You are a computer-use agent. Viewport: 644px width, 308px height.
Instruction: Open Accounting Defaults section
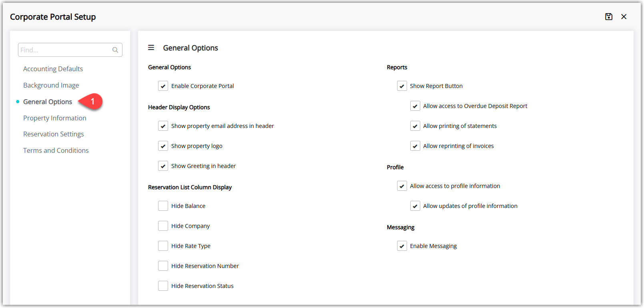coord(53,69)
